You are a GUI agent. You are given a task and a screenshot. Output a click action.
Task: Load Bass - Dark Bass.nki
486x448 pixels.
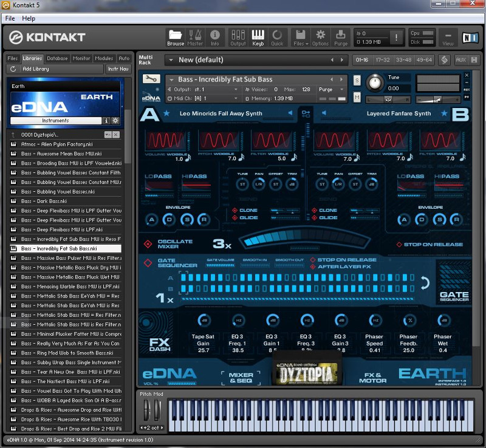pos(66,201)
